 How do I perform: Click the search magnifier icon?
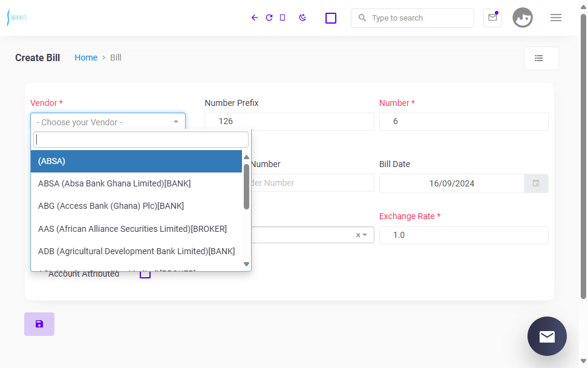pos(362,18)
